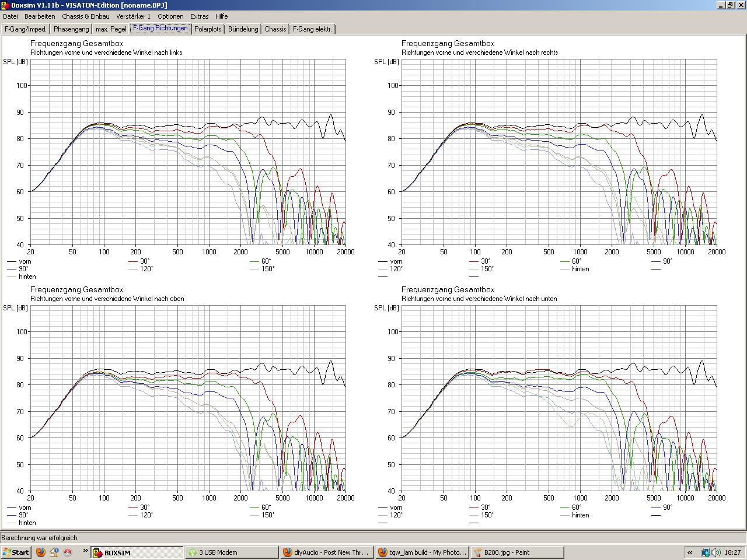Launch Firefox from the quick launch bar
Screen dimensions: 747x560
(41, 552)
